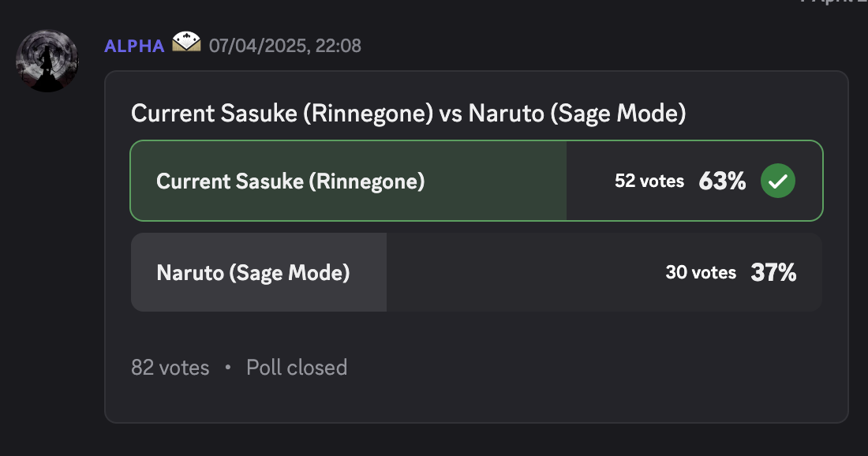Click the 63% result percentage
This screenshot has height=456, width=868.
[722, 181]
